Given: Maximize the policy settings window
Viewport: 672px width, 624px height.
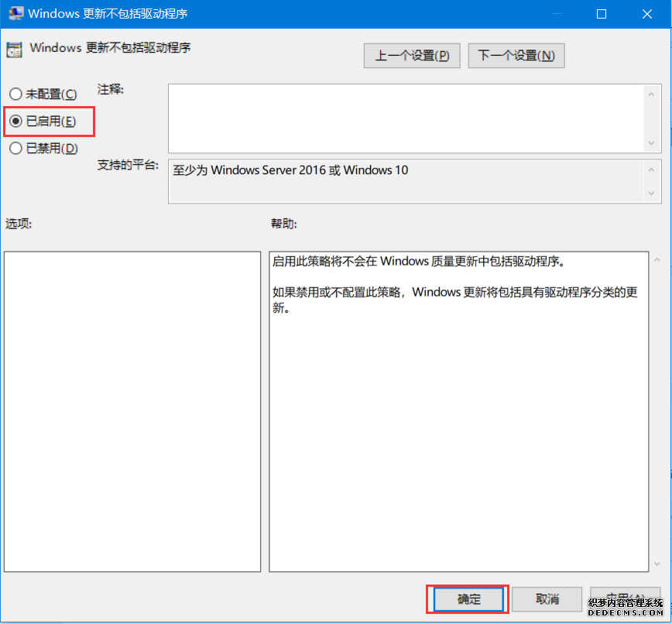Looking at the screenshot, I should [602, 14].
